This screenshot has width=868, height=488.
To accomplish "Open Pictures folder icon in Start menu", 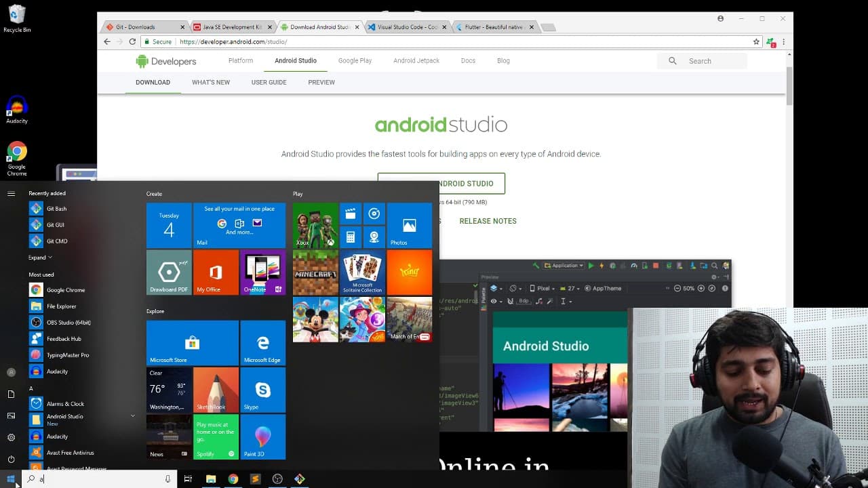I will coord(11,415).
